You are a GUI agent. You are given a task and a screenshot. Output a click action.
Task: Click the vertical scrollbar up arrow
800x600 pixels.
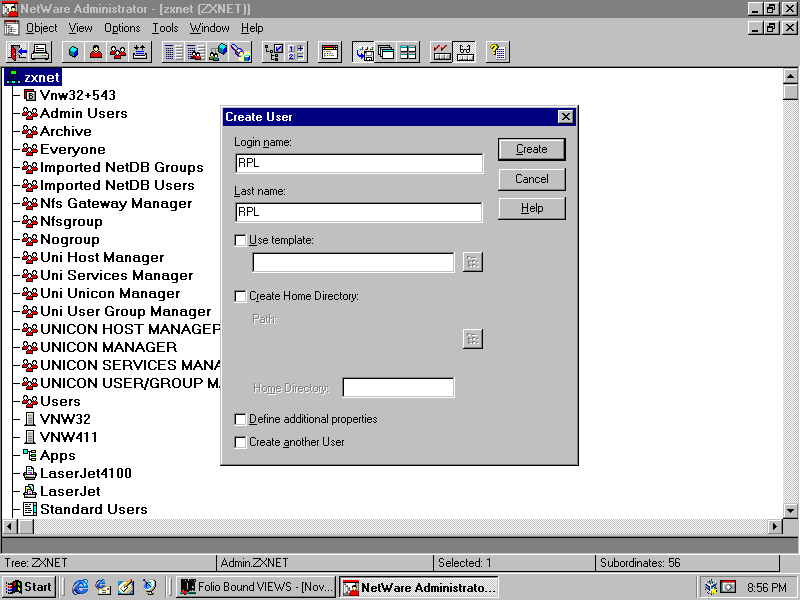(x=790, y=77)
